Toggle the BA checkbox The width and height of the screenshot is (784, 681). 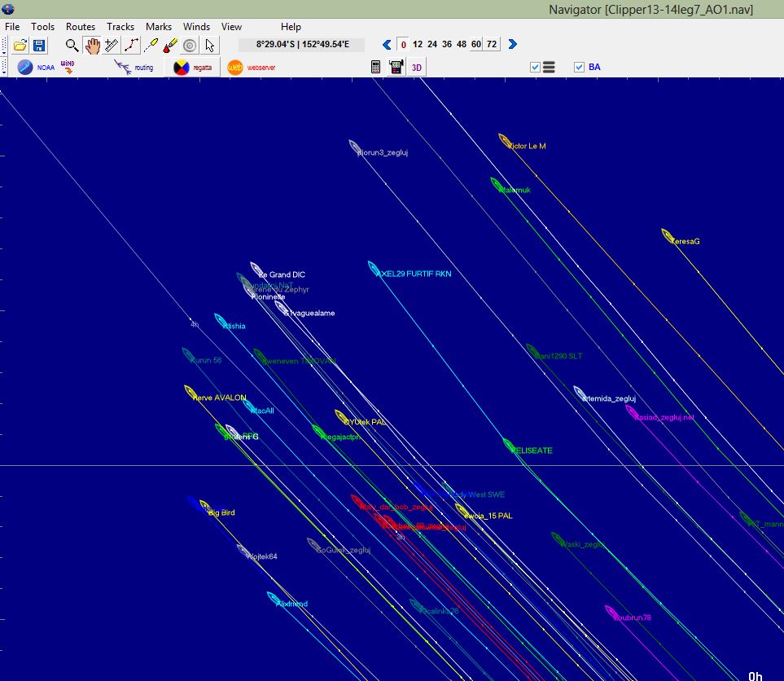pyautogui.click(x=579, y=67)
